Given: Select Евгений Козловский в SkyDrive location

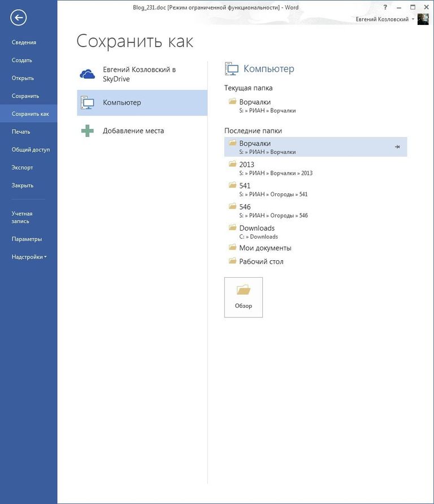Looking at the screenshot, I should point(142,74).
